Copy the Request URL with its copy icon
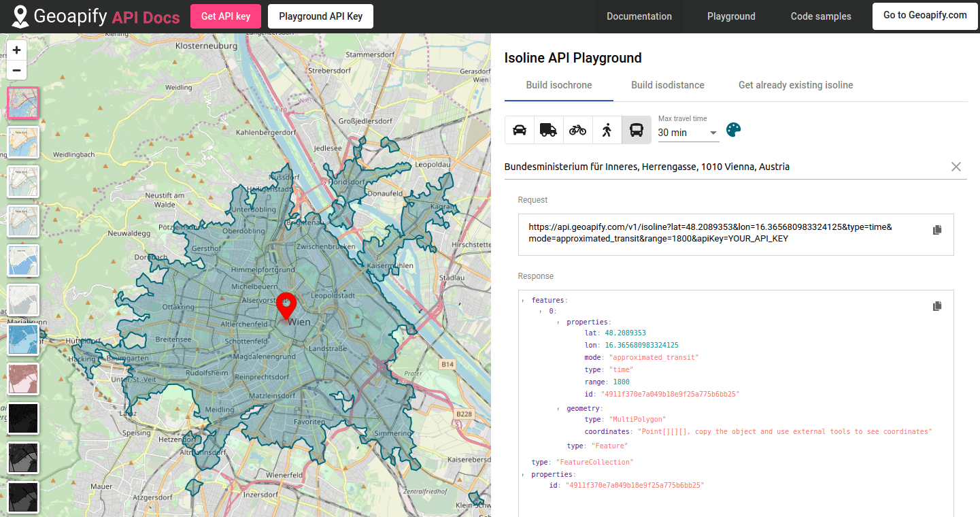The image size is (980, 517). click(937, 230)
